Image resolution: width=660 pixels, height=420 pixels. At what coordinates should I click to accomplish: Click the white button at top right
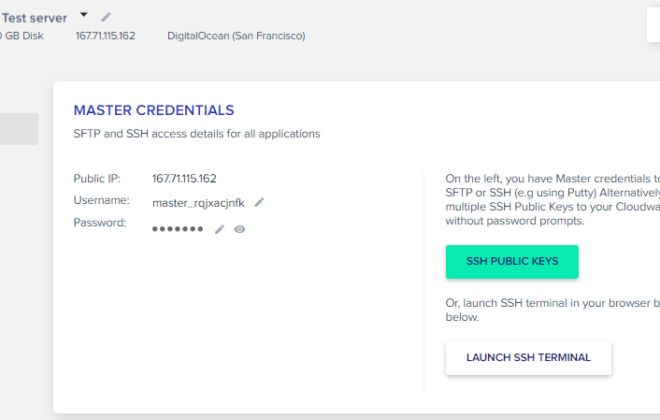click(x=653, y=25)
